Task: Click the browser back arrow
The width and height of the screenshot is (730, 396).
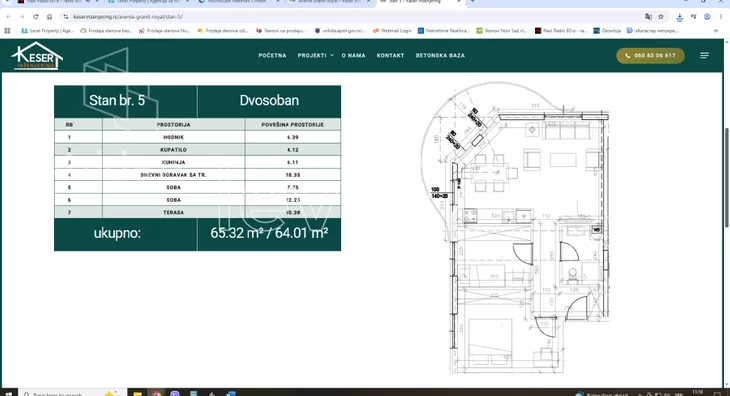Action: click(x=8, y=17)
